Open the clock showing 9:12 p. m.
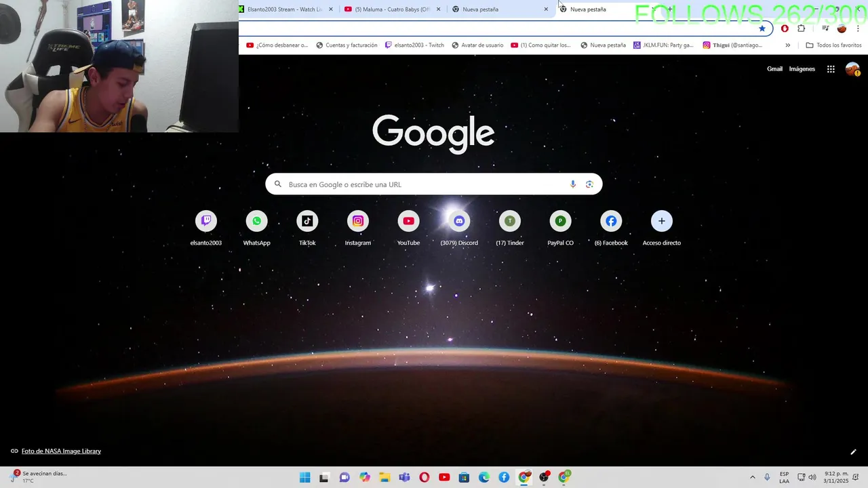Image resolution: width=868 pixels, height=488 pixels. (836, 477)
